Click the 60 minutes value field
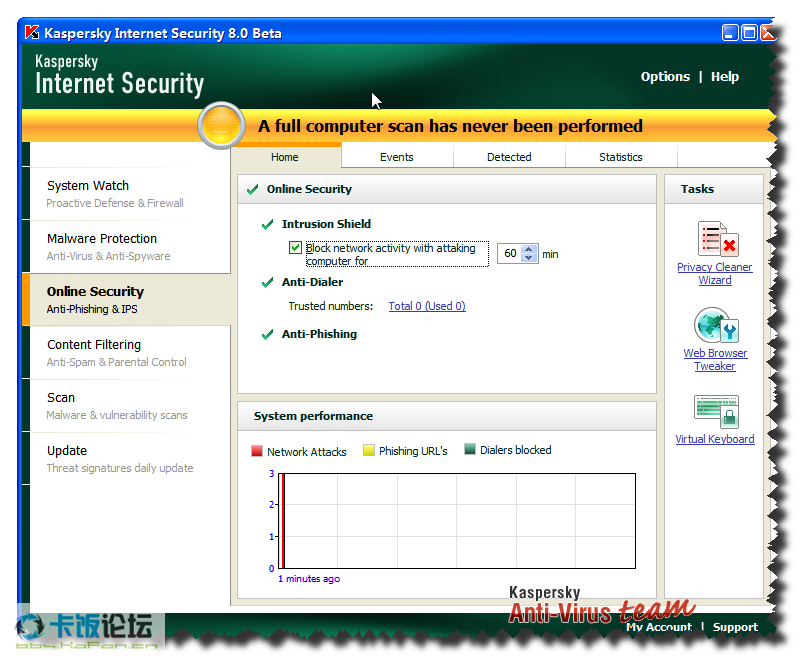The image size is (802, 663). (x=510, y=253)
